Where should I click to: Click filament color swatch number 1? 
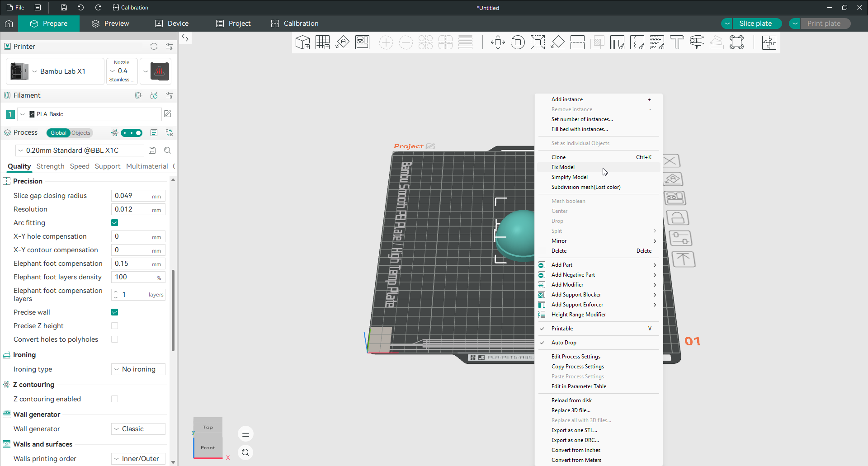pyautogui.click(x=10, y=114)
